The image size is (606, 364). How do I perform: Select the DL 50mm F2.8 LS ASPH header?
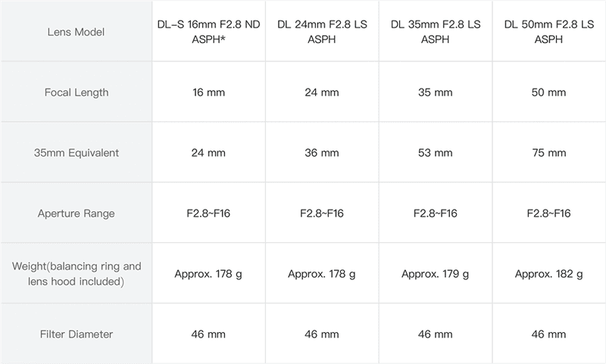pos(549,32)
